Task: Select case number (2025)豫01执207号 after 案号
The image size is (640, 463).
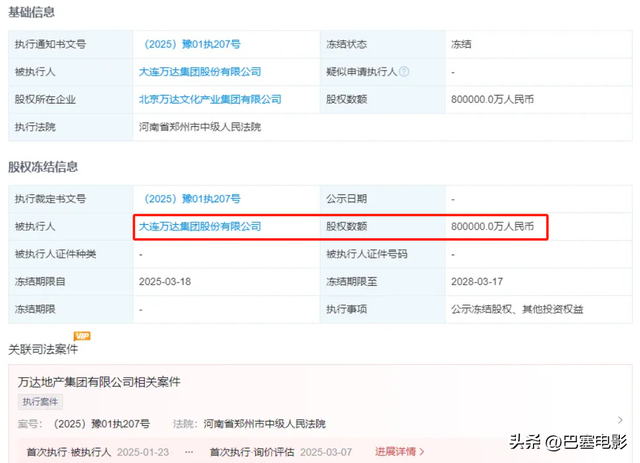Action: point(101,424)
